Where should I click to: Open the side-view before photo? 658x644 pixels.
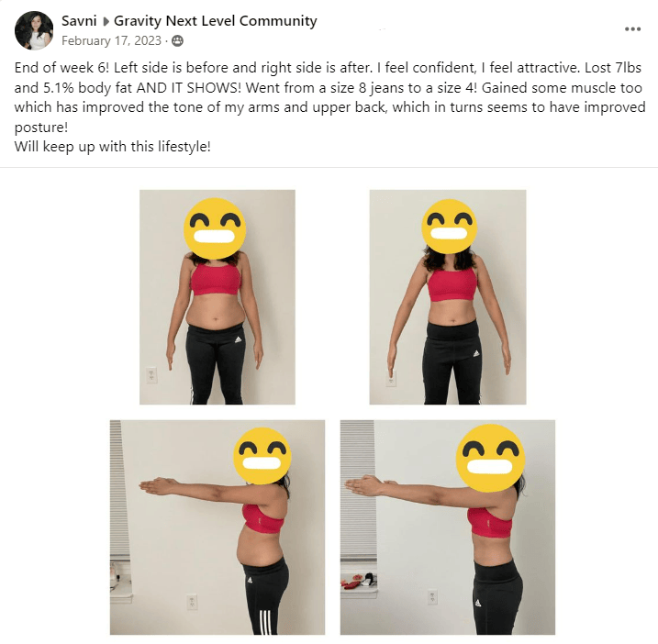click(217, 527)
